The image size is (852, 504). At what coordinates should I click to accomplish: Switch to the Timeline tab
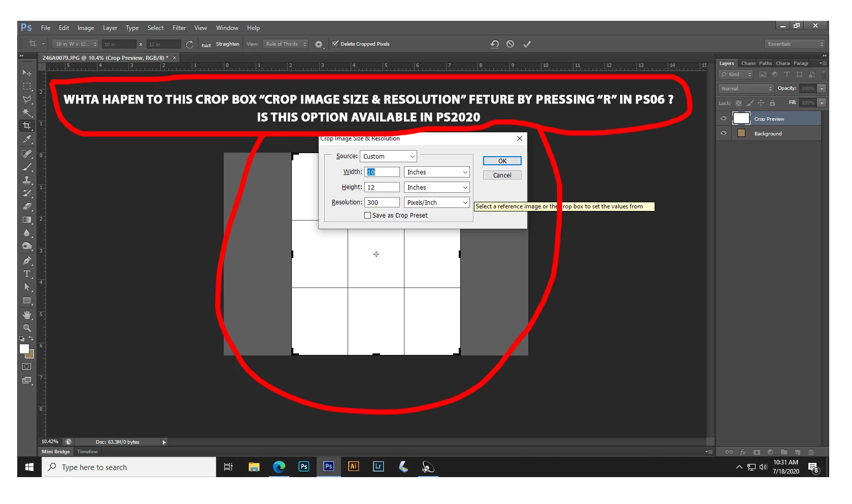pos(87,451)
